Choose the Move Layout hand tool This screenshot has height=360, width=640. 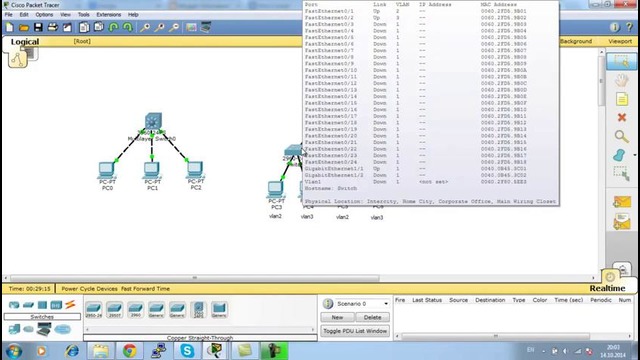coord(621,80)
